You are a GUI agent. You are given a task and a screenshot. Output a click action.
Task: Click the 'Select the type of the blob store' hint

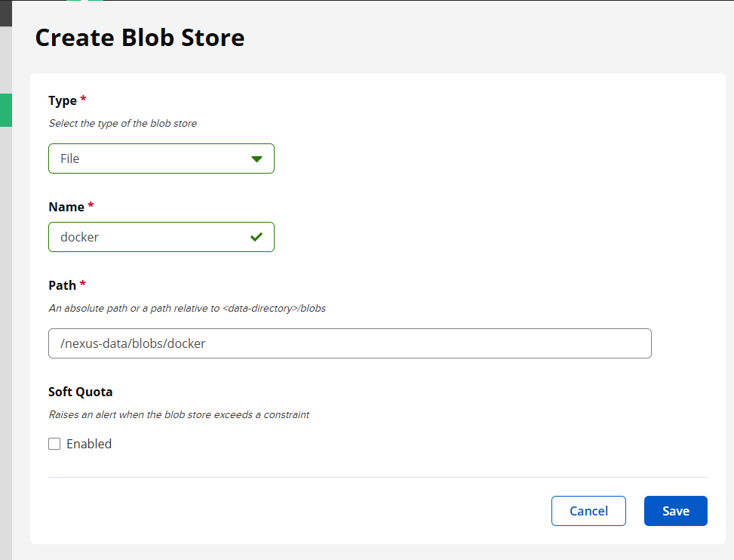[x=123, y=123]
